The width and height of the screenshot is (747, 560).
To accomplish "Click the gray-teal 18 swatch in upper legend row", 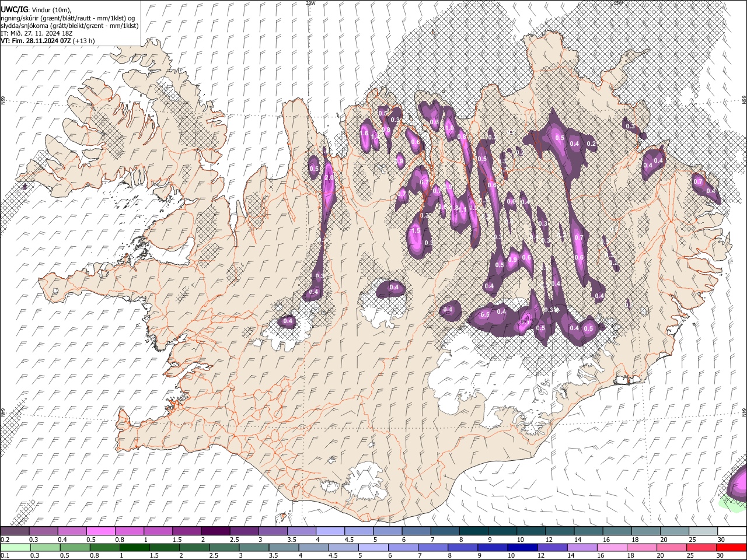I will [x=645, y=531].
